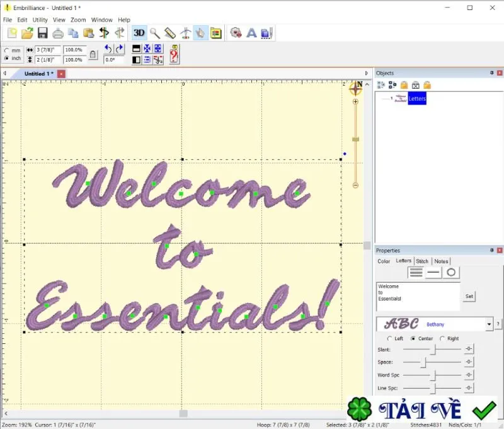Viewport: 504px width, 429px height.
Task: Choose Center text alignment
Action: tap(413, 338)
